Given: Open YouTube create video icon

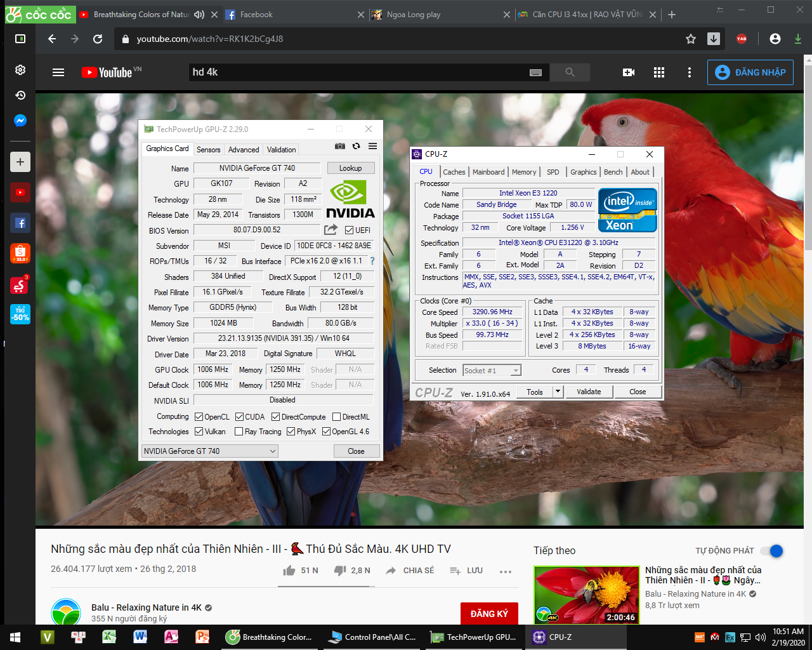Looking at the screenshot, I should pyautogui.click(x=629, y=72).
